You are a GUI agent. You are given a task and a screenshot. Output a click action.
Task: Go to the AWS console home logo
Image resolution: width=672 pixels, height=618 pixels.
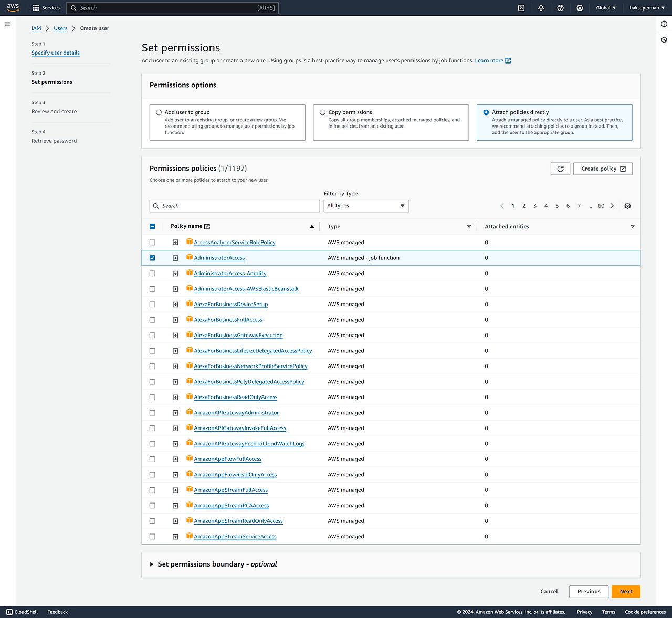pyautogui.click(x=13, y=7)
